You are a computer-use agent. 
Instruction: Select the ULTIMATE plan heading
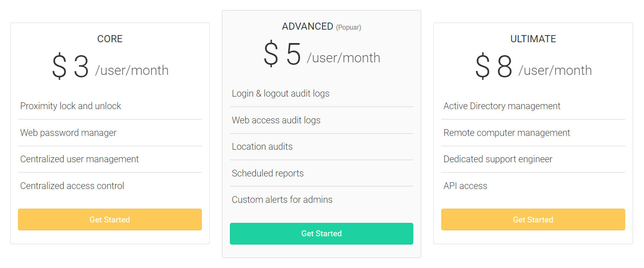(533, 39)
